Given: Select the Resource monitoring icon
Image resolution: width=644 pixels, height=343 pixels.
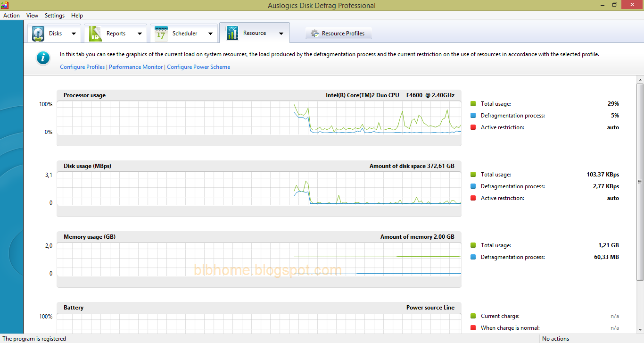Looking at the screenshot, I should pos(231,33).
